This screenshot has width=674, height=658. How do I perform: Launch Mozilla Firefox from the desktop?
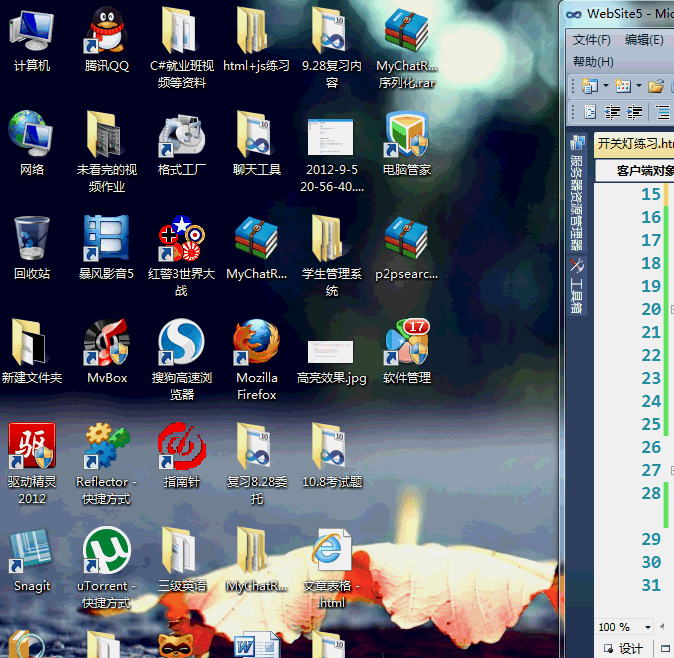(256, 359)
